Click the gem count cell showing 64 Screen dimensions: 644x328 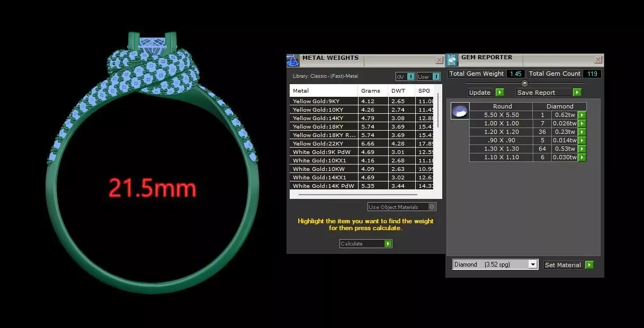point(542,149)
